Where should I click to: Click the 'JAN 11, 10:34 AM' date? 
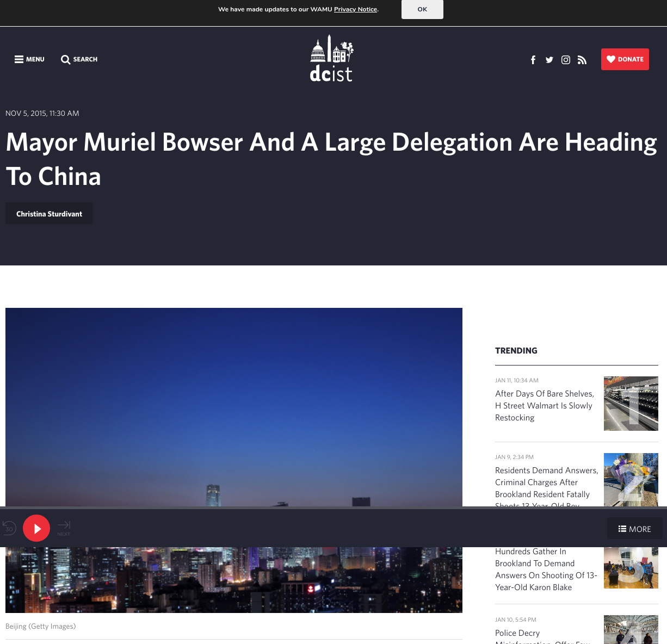517,380
